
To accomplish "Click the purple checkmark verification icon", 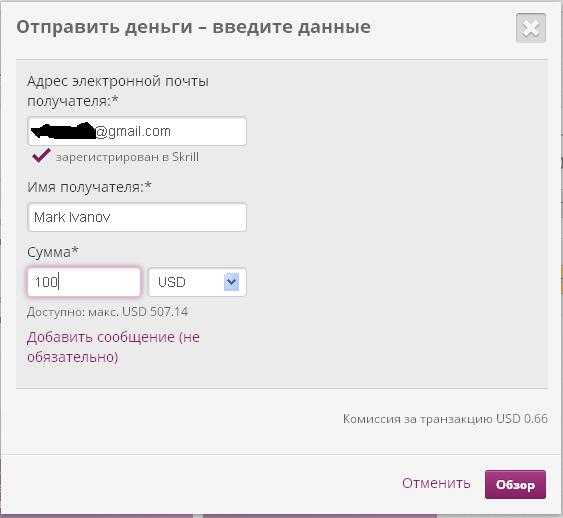I will (x=41, y=155).
